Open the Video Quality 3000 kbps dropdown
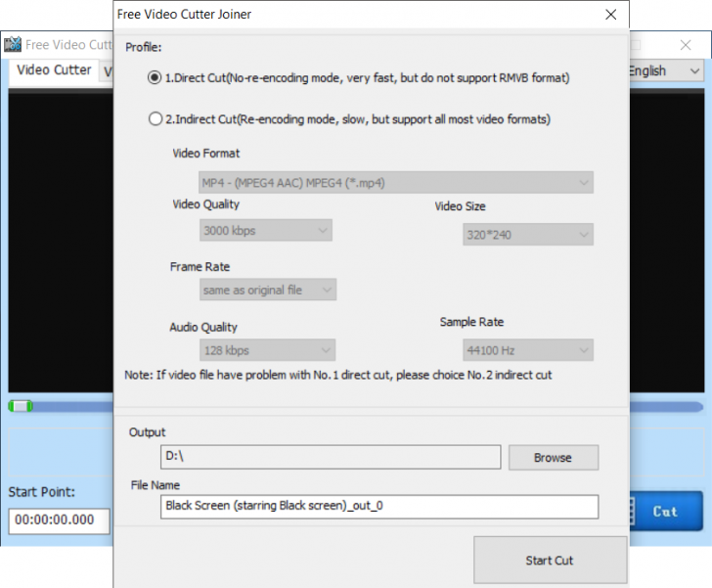712x588 pixels. (266, 230)
